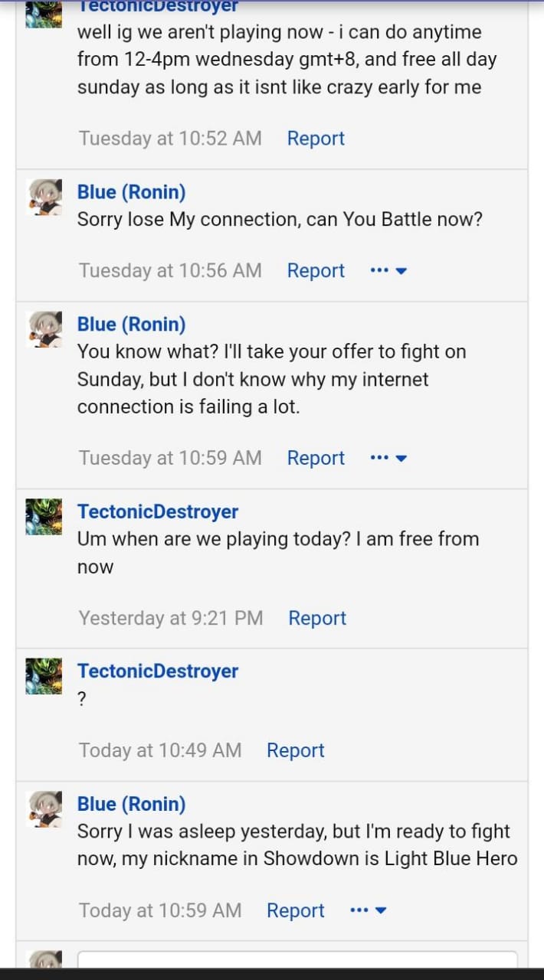Report the Today 10:59 AM message

point(296,911)
